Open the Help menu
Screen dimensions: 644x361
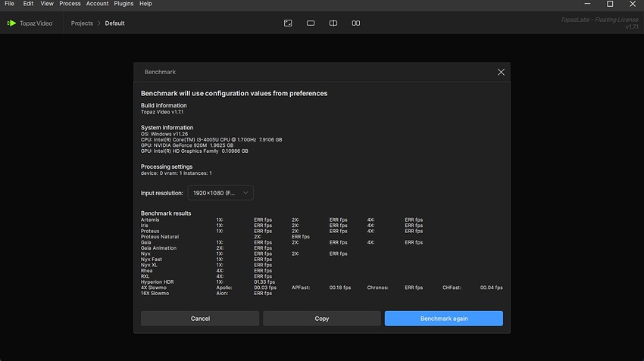145,4
